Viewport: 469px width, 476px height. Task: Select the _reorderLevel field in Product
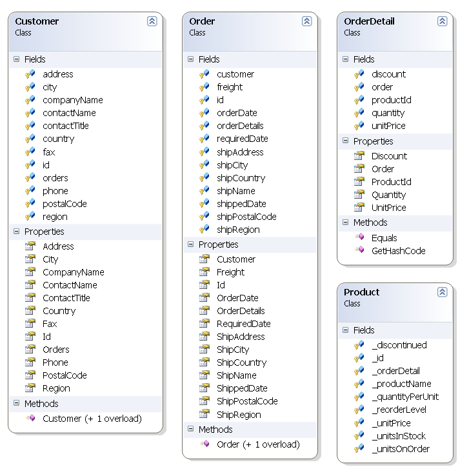(x=399, y=410)
